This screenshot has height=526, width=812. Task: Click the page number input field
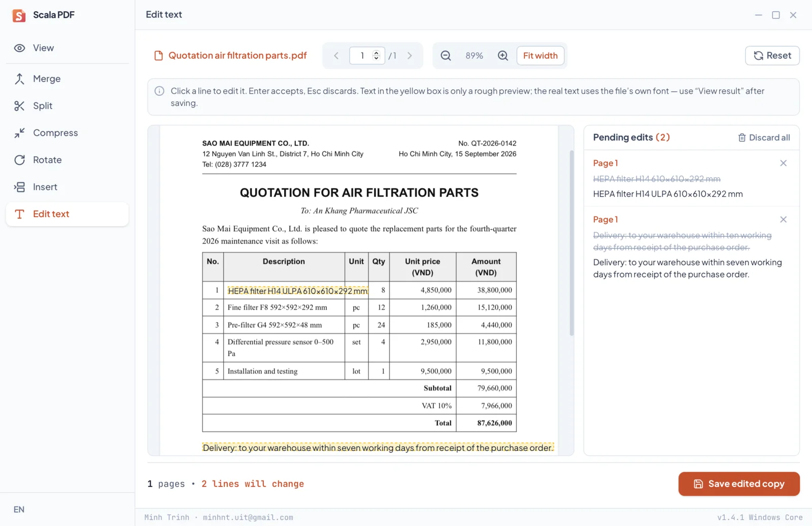click(362, 56)
